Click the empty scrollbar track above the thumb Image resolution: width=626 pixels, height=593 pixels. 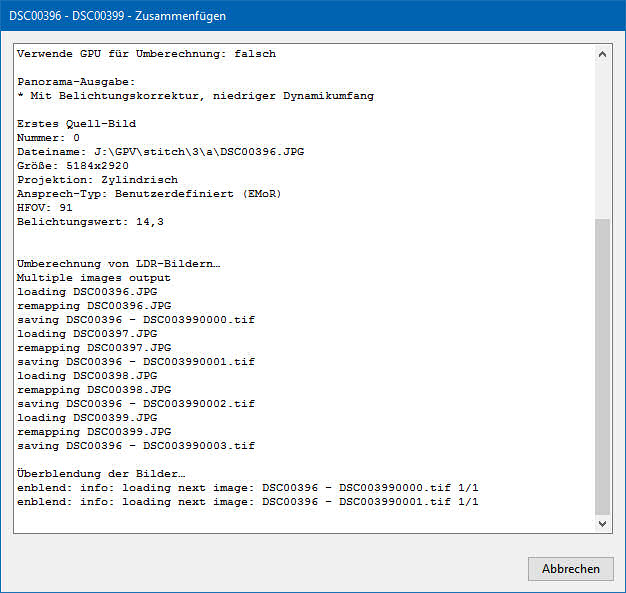point(602,140)
